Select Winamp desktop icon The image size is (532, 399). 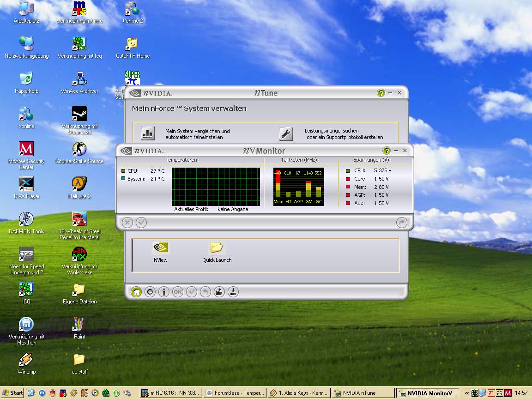(26, 363)
